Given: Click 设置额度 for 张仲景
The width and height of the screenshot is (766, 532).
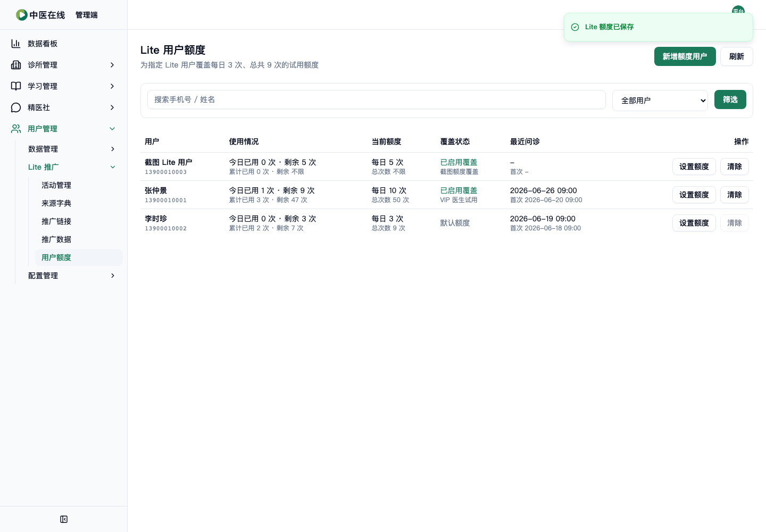Looking at the screenshot, I should point(694,195).
